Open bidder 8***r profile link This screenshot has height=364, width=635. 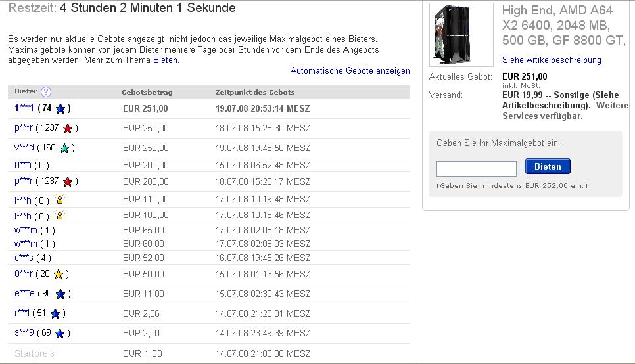[23, 274]
